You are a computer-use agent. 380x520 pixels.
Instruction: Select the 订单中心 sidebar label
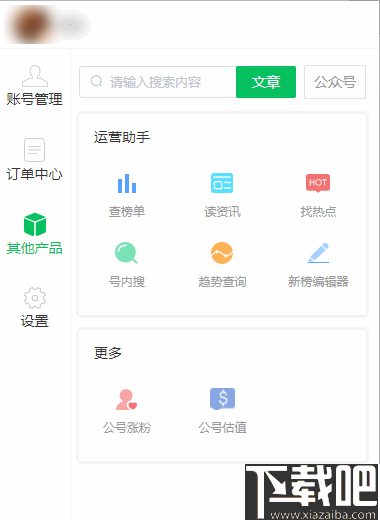tap(35, 174)
